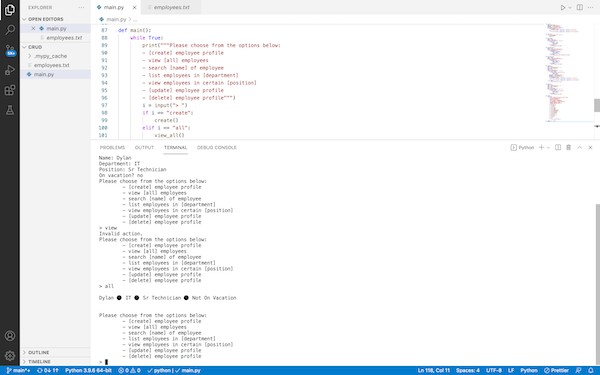The image size is (600, 375).
Task: Switch to the Debug Console tab
Action: (217, 147)
